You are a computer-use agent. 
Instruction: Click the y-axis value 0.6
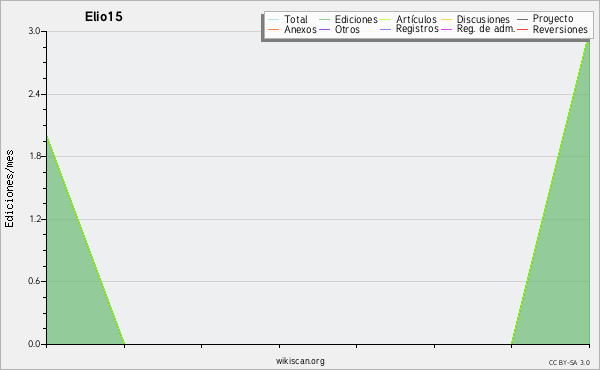(x=34, y=281)
